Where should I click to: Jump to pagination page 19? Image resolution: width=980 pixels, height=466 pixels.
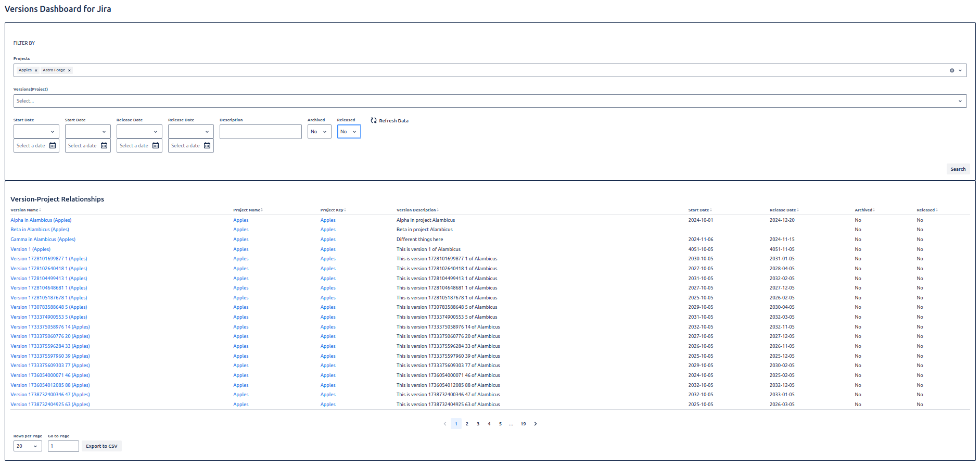[x=523, y=424]
